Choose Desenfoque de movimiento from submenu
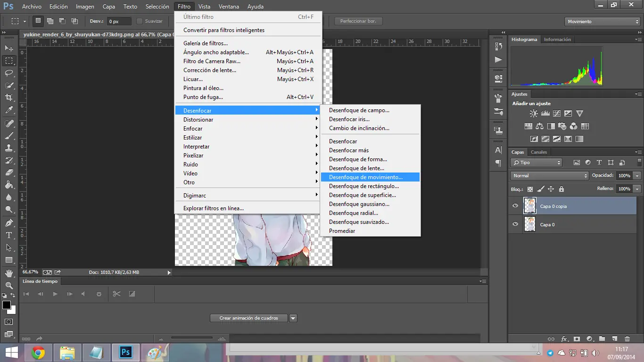Viewport: 644px width, 362px height. (x=370, y=177)
